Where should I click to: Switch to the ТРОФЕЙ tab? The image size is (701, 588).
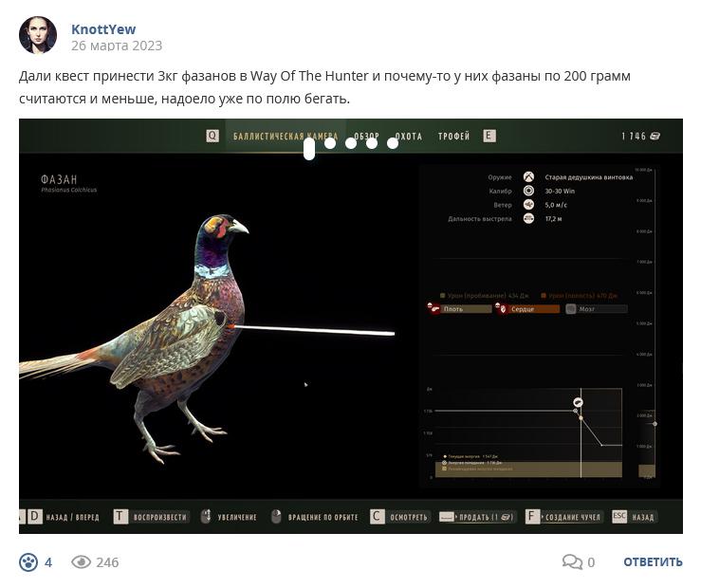(x=453, y=136)
